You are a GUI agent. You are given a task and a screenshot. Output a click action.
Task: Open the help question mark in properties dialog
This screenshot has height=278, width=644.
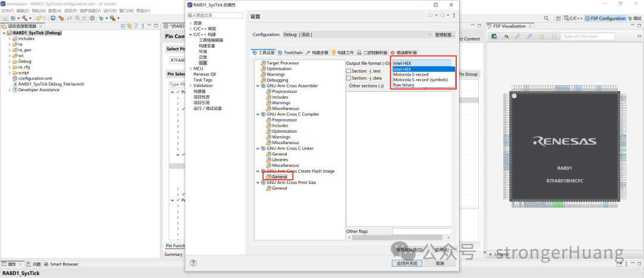(193, 263)
